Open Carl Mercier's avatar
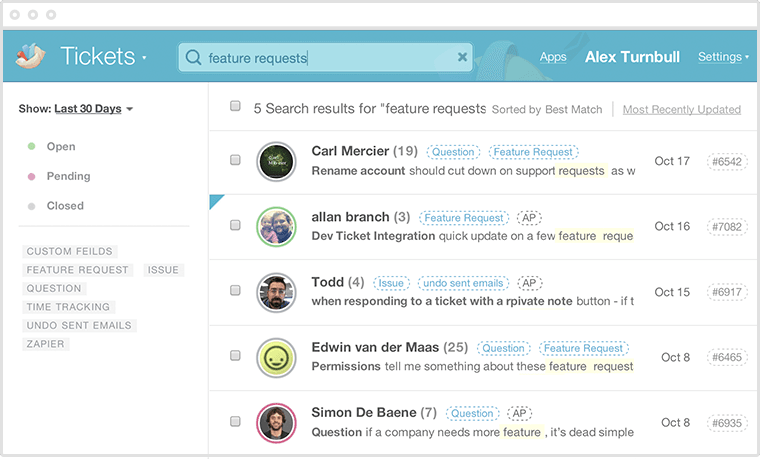 pos(276,161)
